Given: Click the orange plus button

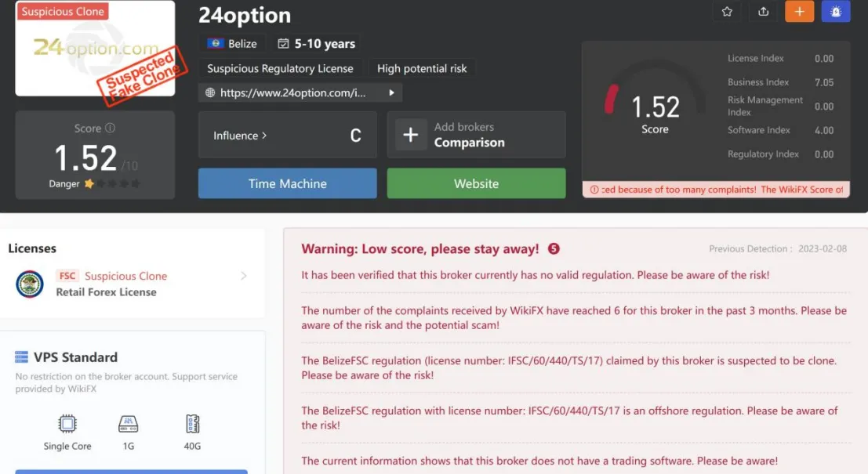Looking at the screenshot, I should (x=799, y=12).
